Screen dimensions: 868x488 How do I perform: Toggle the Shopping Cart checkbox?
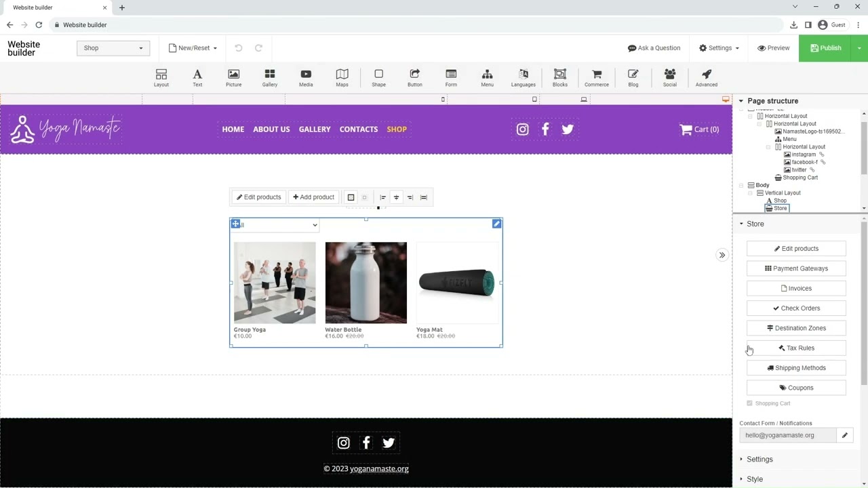coord(750,403)
